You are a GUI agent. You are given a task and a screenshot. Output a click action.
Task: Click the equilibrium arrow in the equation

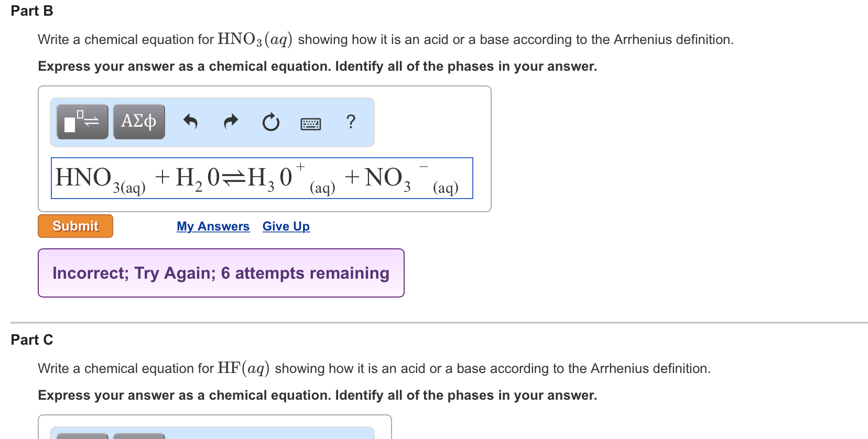pos(233,179)
